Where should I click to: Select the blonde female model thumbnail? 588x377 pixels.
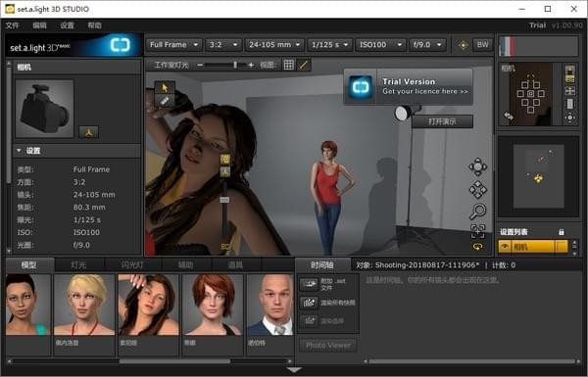(84, 305)
